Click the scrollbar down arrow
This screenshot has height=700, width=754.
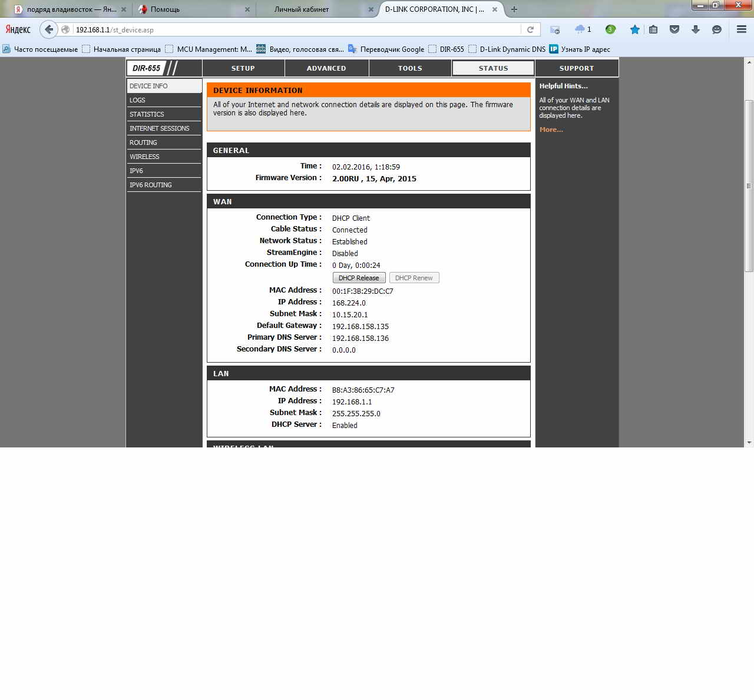(x=749, y=442)
